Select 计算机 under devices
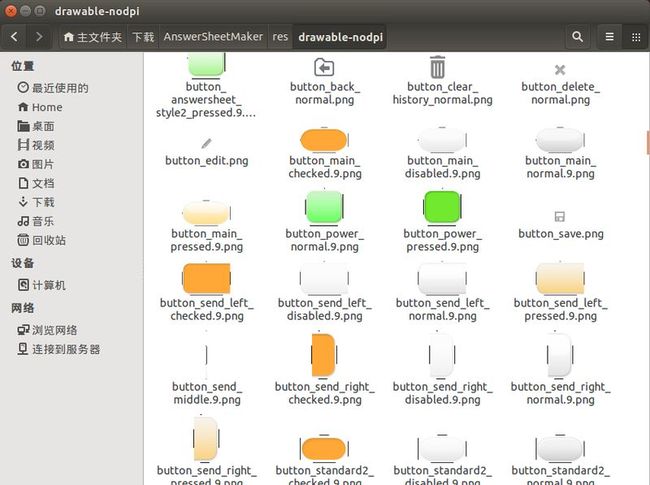 point(41,285)
